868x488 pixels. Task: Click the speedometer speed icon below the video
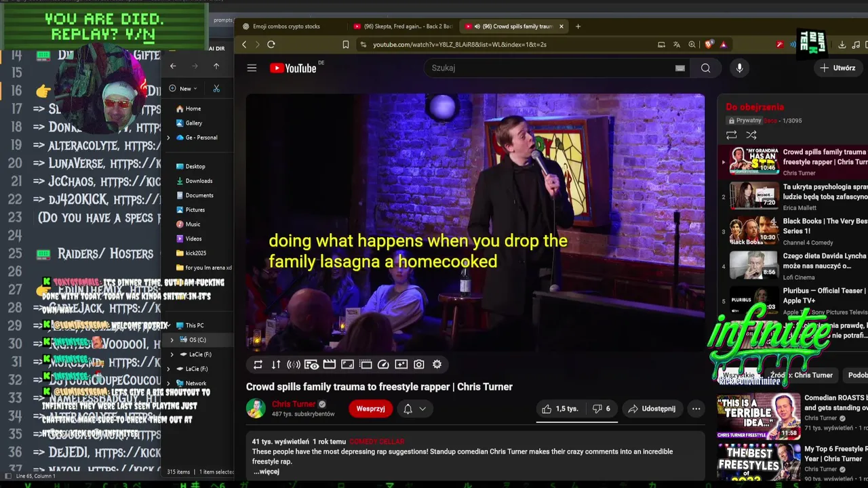tap(383, 365)
